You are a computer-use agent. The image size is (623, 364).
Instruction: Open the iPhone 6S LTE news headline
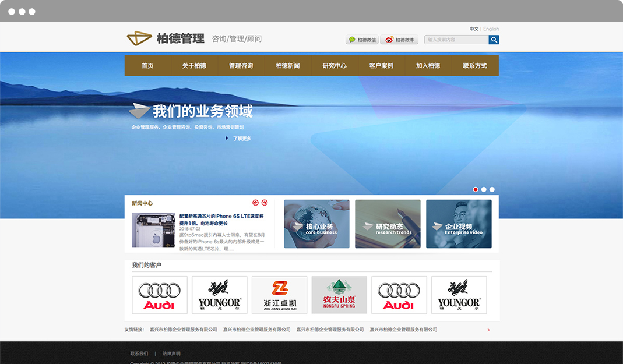click(x=221, y=220)
